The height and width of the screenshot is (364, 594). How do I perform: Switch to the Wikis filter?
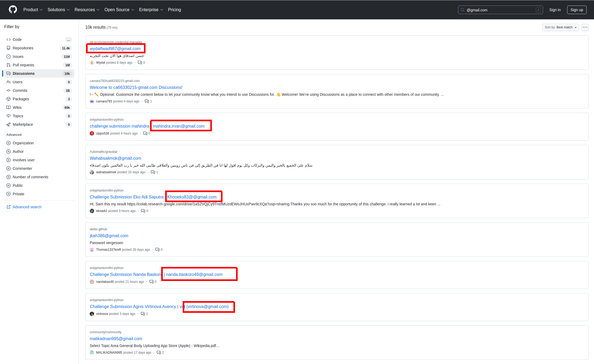(17, 107)
